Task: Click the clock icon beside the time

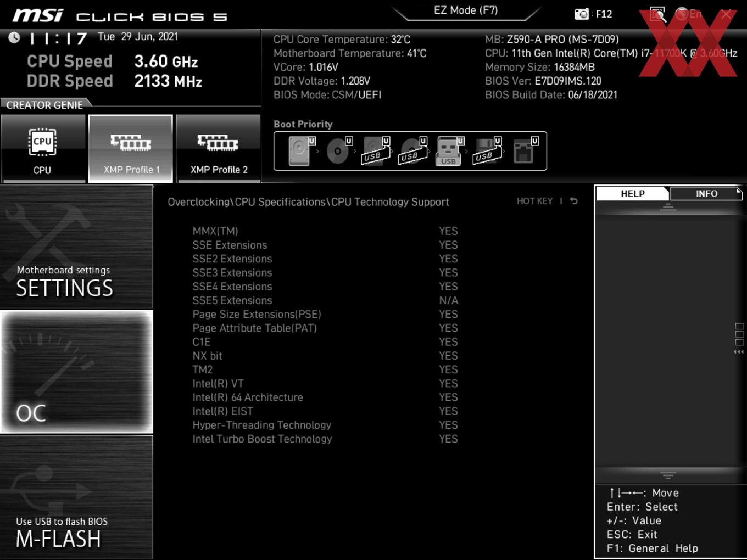Action: pyautogui.click(x=14, y=37)
